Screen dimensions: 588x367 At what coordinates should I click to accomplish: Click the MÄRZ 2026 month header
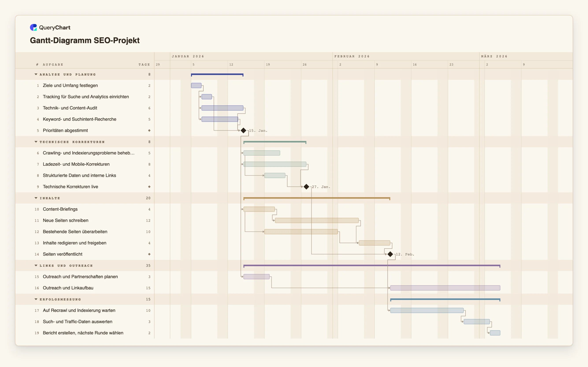pyautogui.click(x=494, y=56)
